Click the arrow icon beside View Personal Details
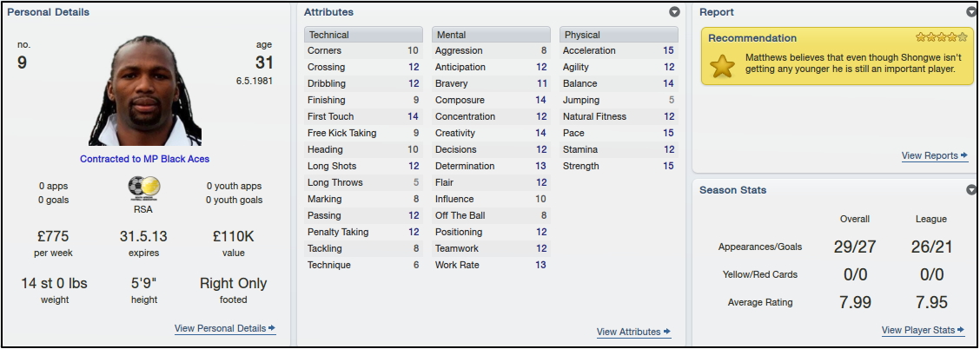The width and height of the screenshot is (980, 349). 271,328
